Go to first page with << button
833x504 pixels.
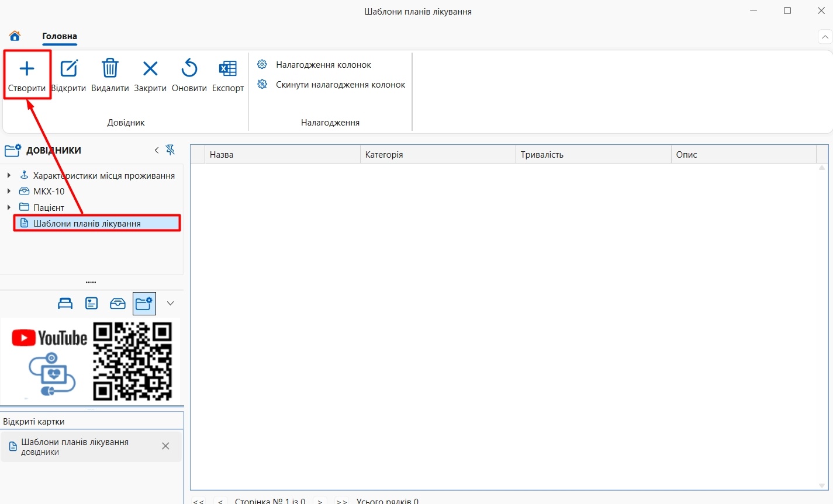199,501
